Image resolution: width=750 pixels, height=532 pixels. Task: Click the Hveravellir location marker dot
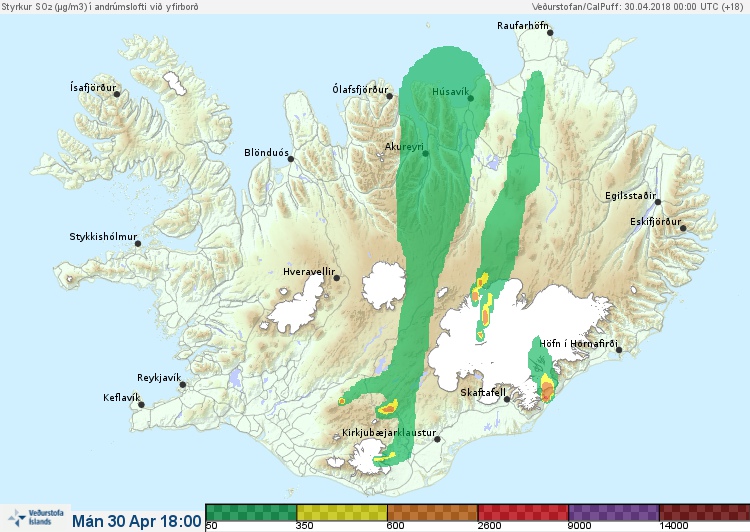[x=336, y=277]
